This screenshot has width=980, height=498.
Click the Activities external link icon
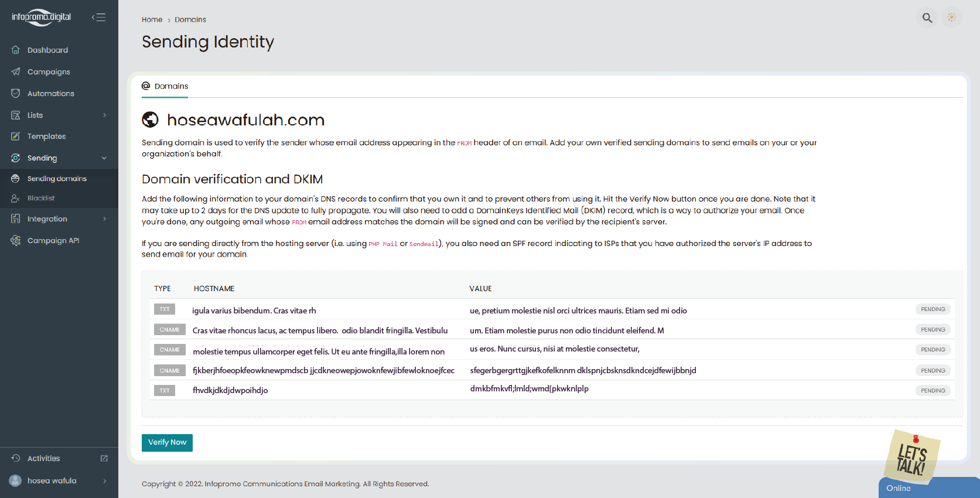point(104,458)
